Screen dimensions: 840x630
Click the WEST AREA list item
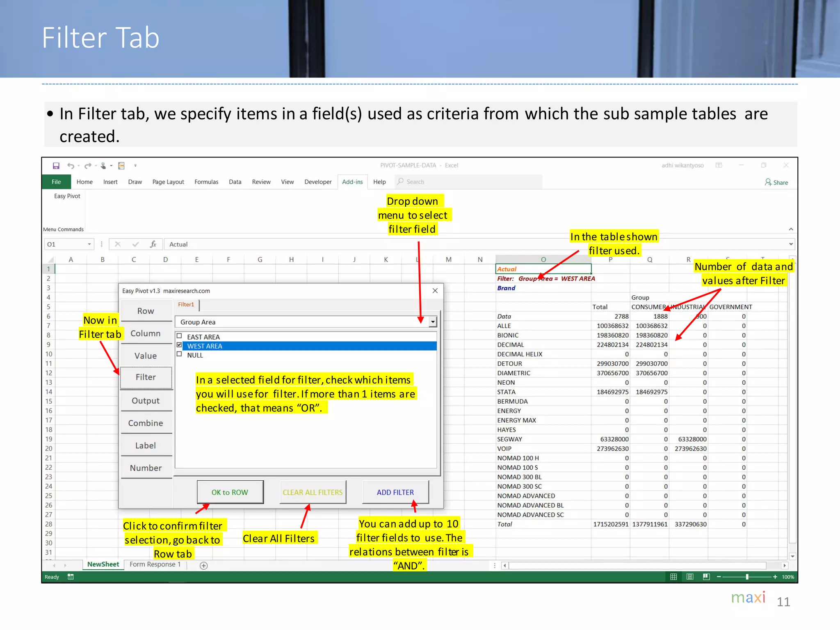click(309, 346)
